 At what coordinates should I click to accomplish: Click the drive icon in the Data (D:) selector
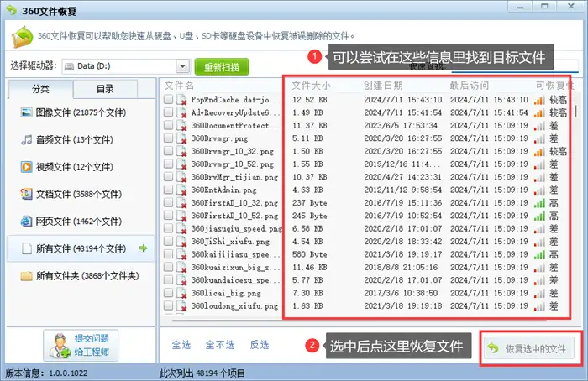pyautogui.click(x=70, y=66)
